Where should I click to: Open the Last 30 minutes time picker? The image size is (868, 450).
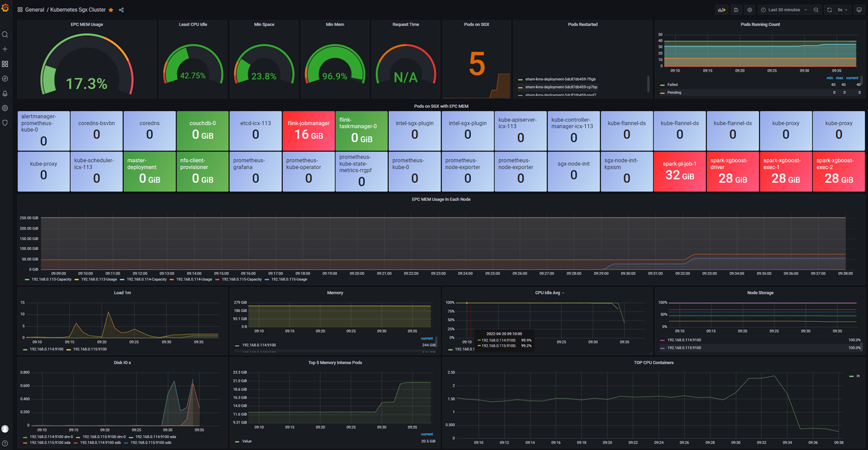tap(784, 10)
